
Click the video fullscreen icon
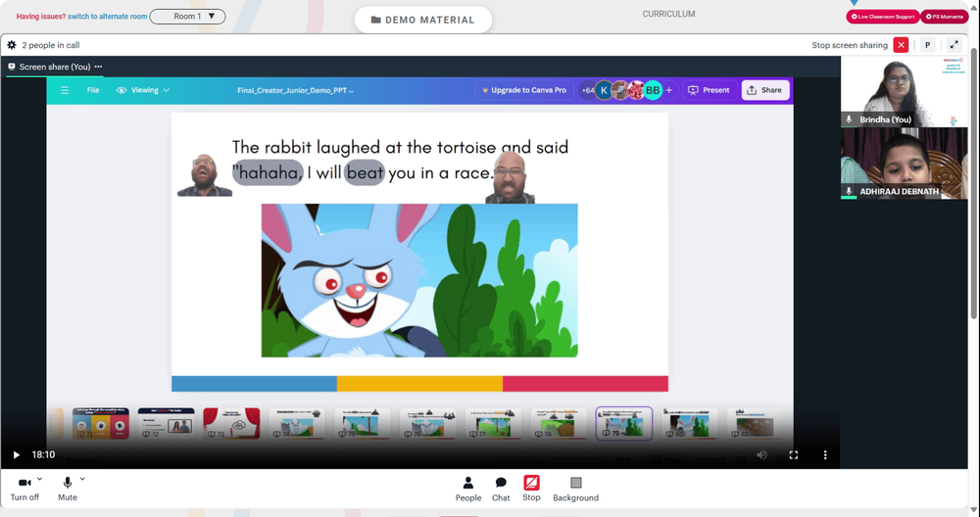(794, 455)
